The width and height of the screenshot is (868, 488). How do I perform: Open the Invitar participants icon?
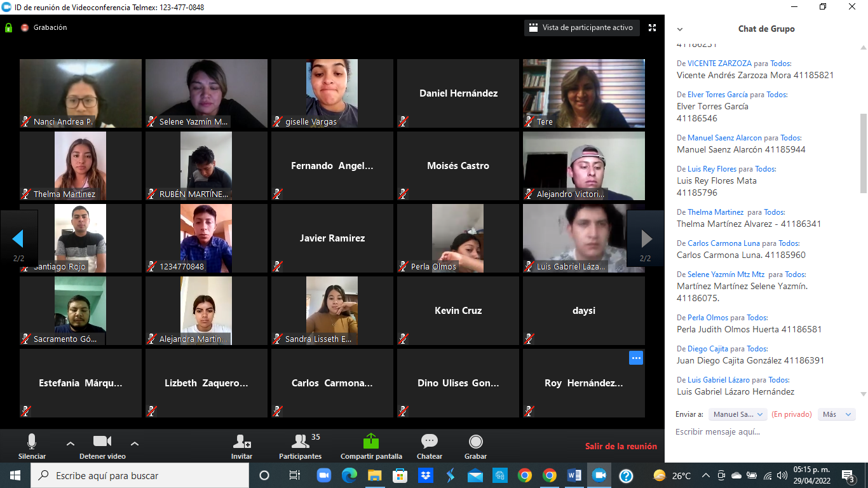tap(241, 442)
